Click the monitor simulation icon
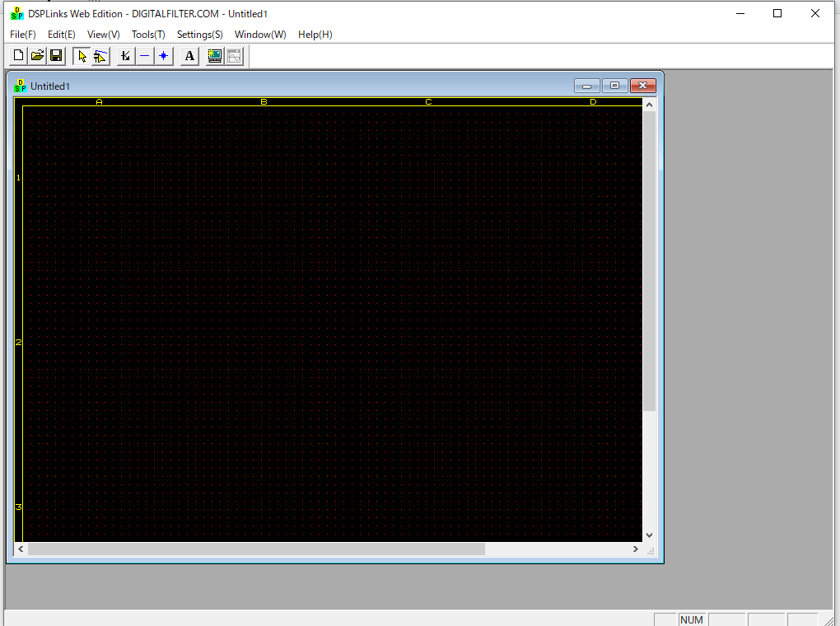The width and height of the screenshot is (840, 626). (x=215, y=56)
